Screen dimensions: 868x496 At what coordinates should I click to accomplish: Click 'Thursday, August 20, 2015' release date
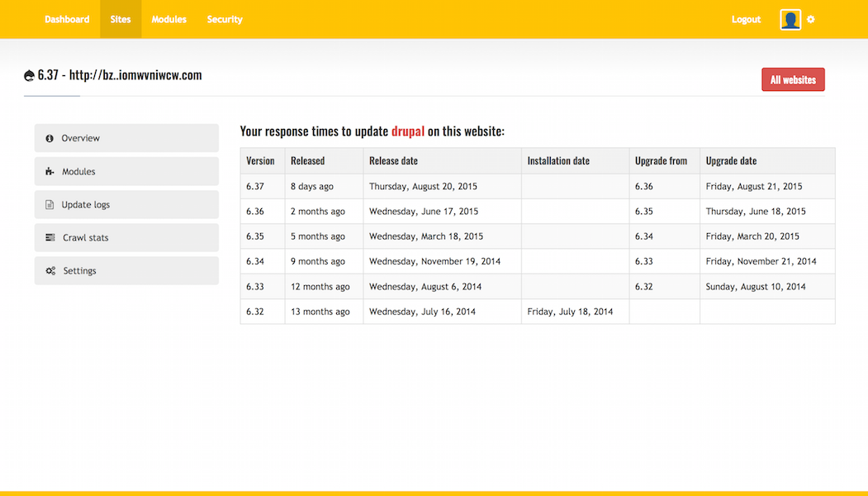tap(423, 186)
